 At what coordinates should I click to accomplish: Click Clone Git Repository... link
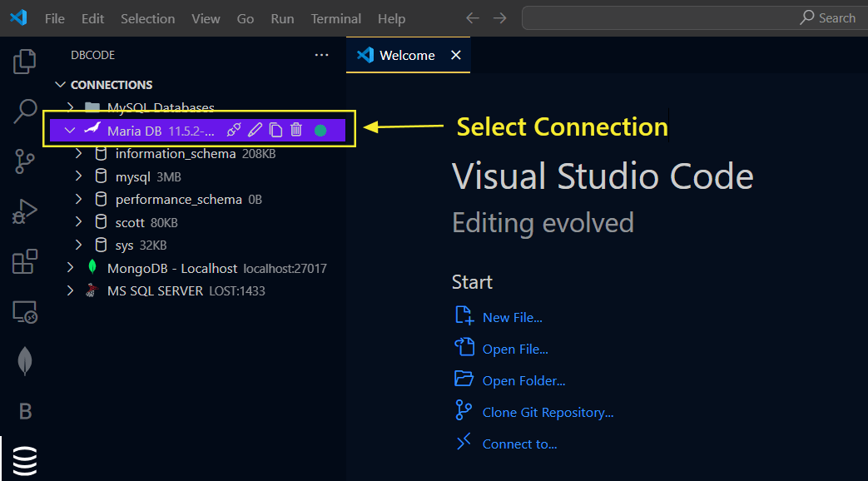tap(548, 413)
